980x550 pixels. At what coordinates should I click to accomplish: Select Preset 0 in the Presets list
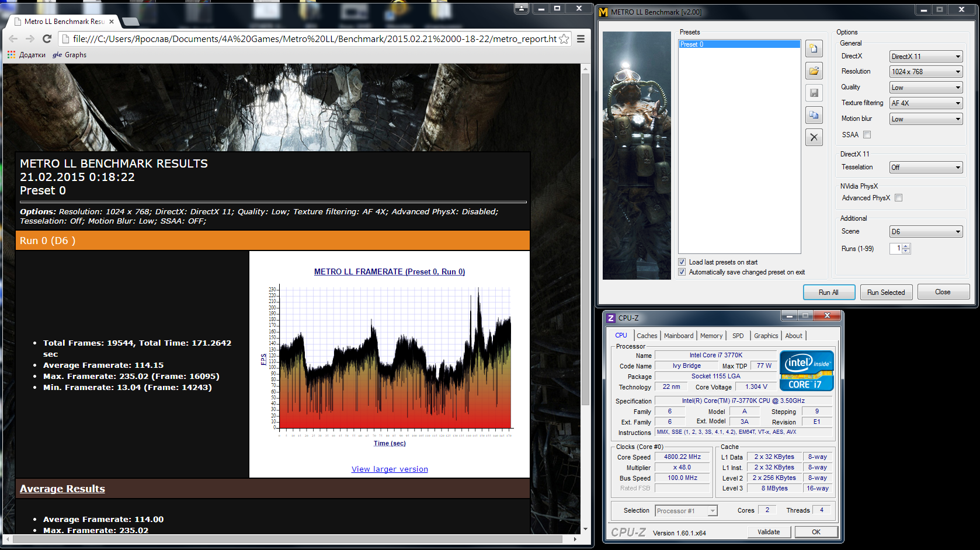point(739,44)
